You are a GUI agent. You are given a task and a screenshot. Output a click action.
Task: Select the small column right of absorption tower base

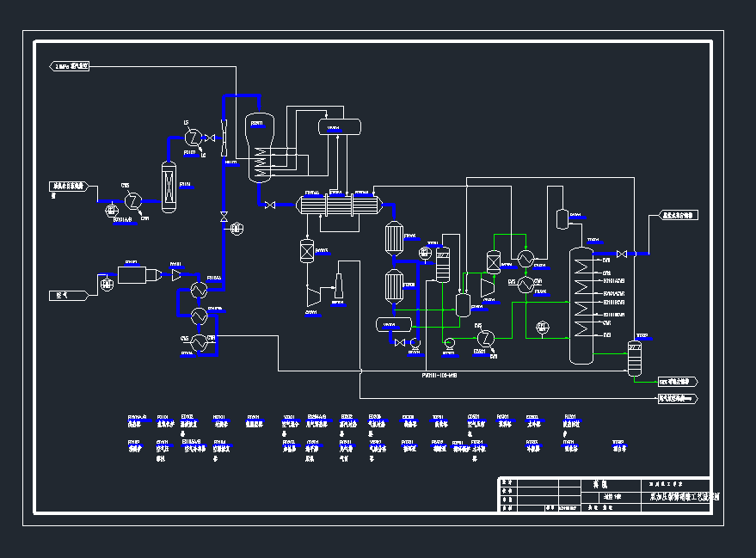pos(635,359)
